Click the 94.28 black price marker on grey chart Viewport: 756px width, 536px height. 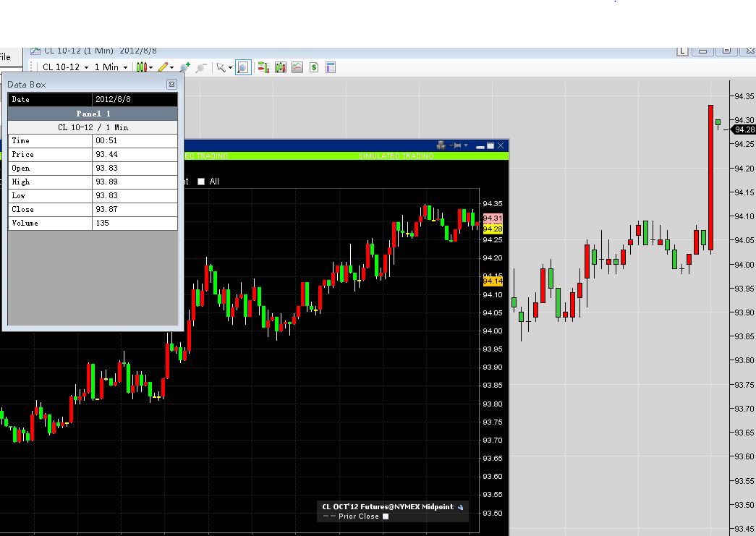pyautogui.click(x=744, y=129)
